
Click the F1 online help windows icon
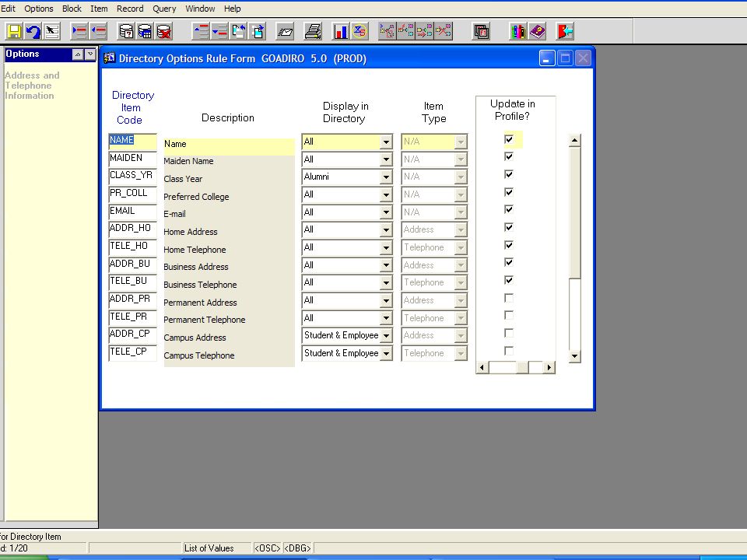coord(481,32)
